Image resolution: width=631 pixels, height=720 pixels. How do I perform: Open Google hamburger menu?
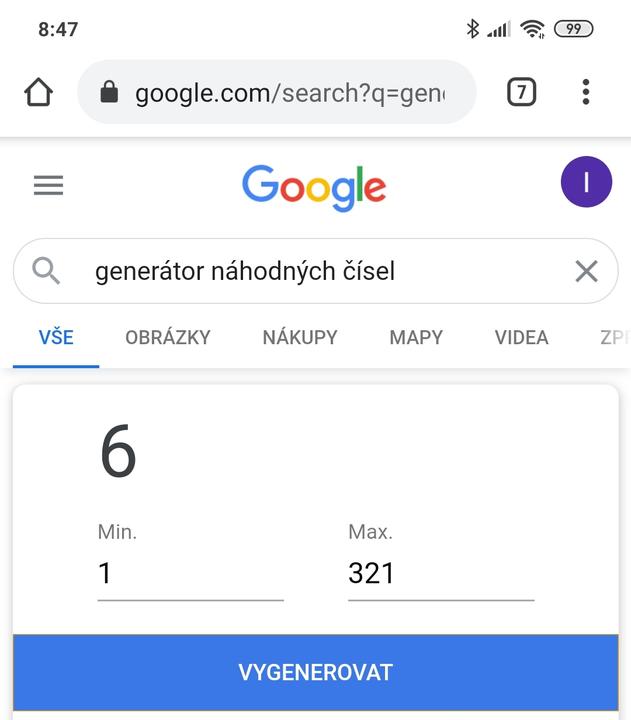[x=48, y=185]
